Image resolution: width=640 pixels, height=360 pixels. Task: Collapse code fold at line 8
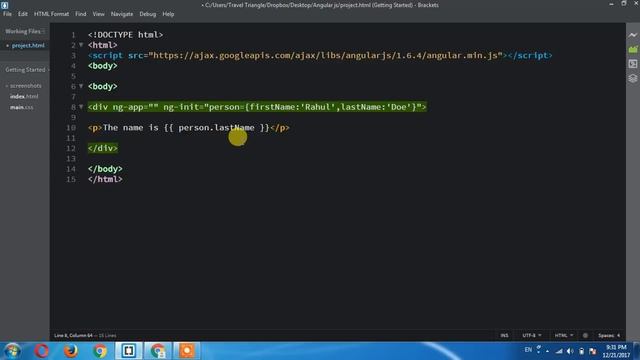pos(81,107)
